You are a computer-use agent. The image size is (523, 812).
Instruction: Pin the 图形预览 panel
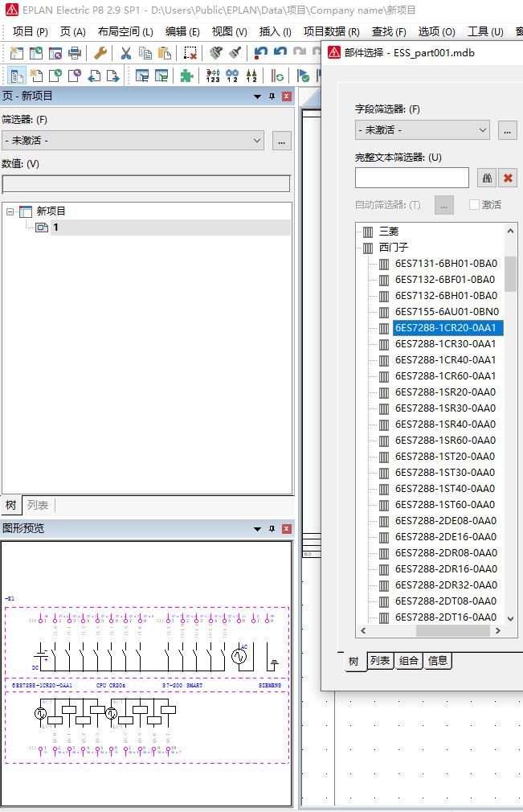[272, 529]
